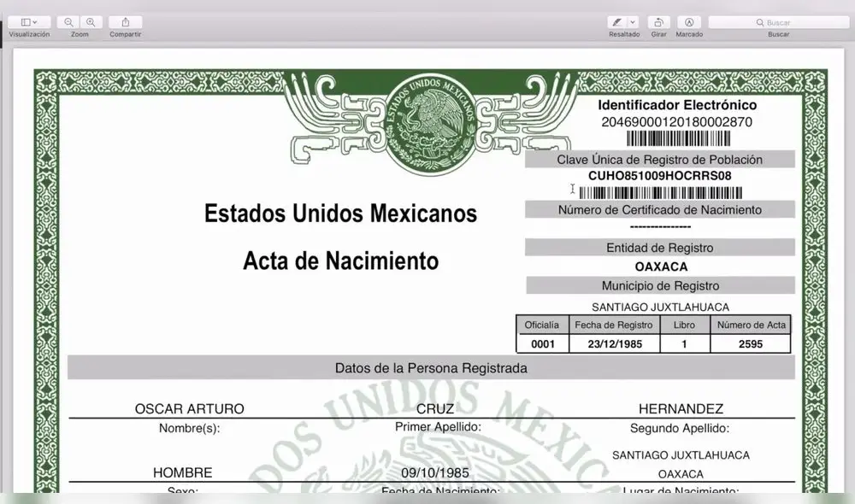The height and width of the screenshot is (504, 855).
Task: Open the Marcado markup tools
Action: click(x=689, y=22)
